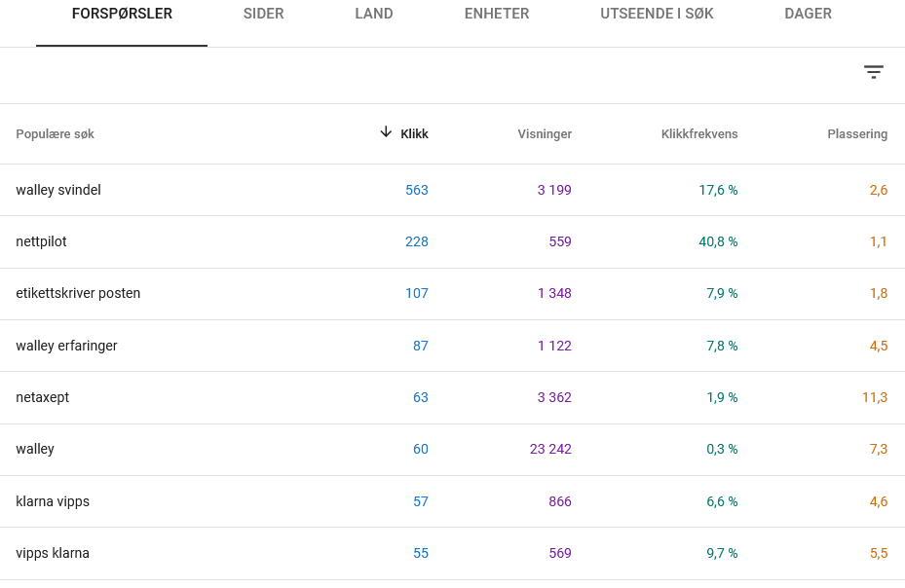Click the 9,7 % click-through value
The width and height of the screenshot is (905, 588).
722,553
